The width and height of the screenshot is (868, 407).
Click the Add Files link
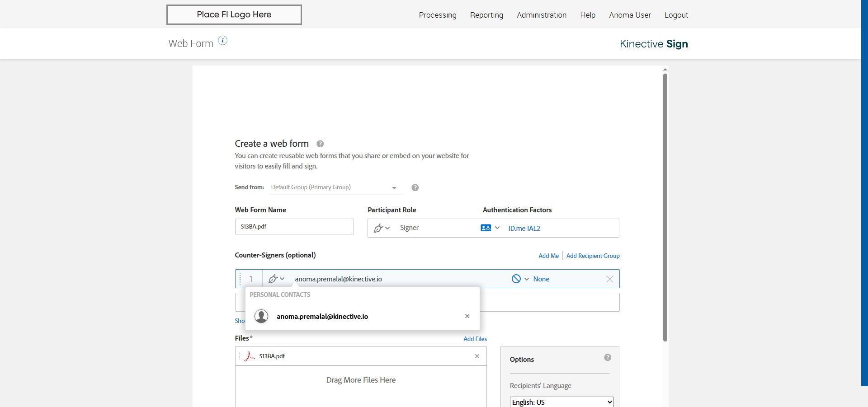(x=475, y=339)
